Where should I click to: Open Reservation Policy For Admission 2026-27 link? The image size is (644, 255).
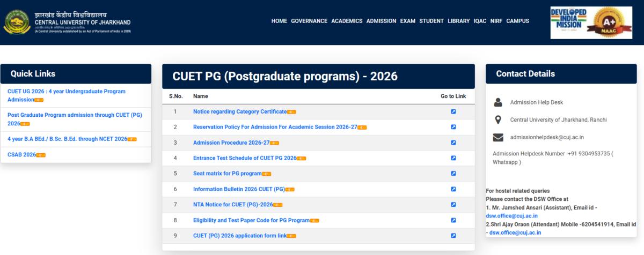(x=275, y=127)
